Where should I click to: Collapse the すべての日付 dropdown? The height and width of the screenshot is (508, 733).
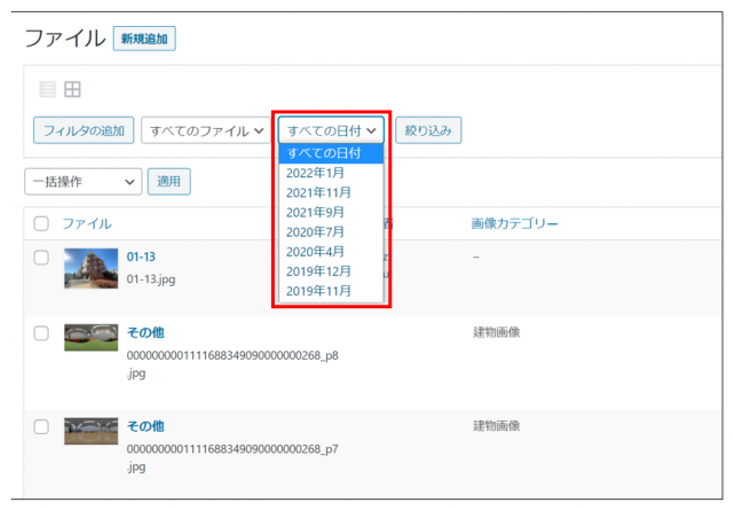[331, 130]
